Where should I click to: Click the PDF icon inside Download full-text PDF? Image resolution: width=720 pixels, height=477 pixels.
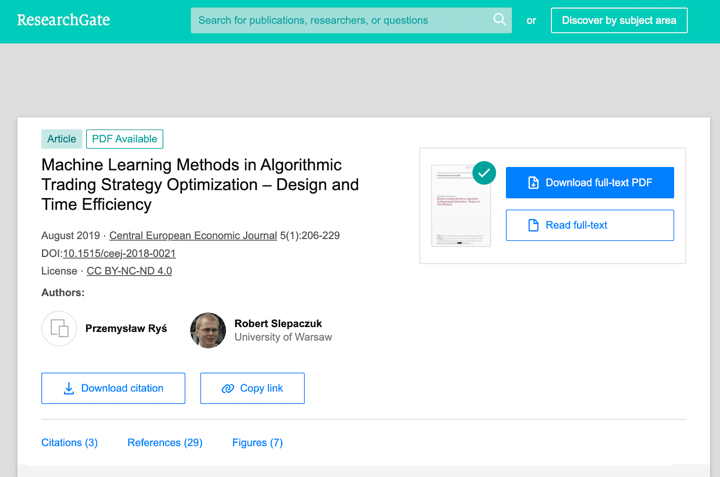click(533, 182)
